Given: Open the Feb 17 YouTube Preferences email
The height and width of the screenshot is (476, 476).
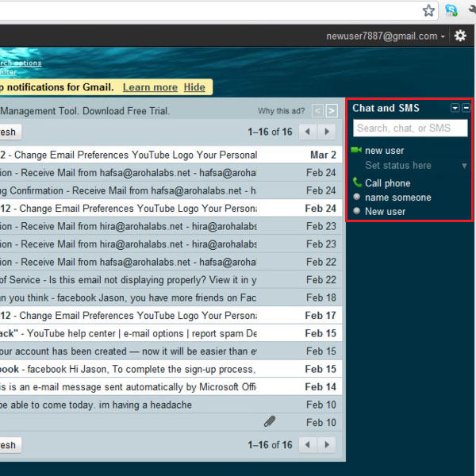Looking at the screenshot, I should pyautogui.click(x=171, y=316).
